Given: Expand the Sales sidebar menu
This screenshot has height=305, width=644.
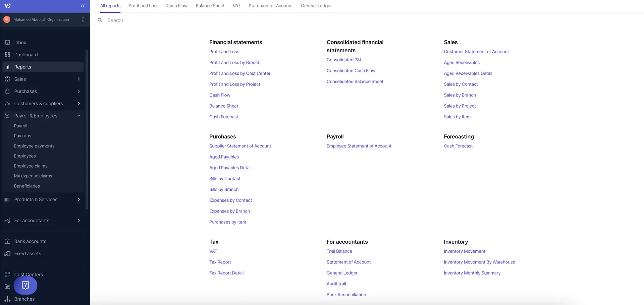Looking at the screenshot, I should click(x=78, y=79).
